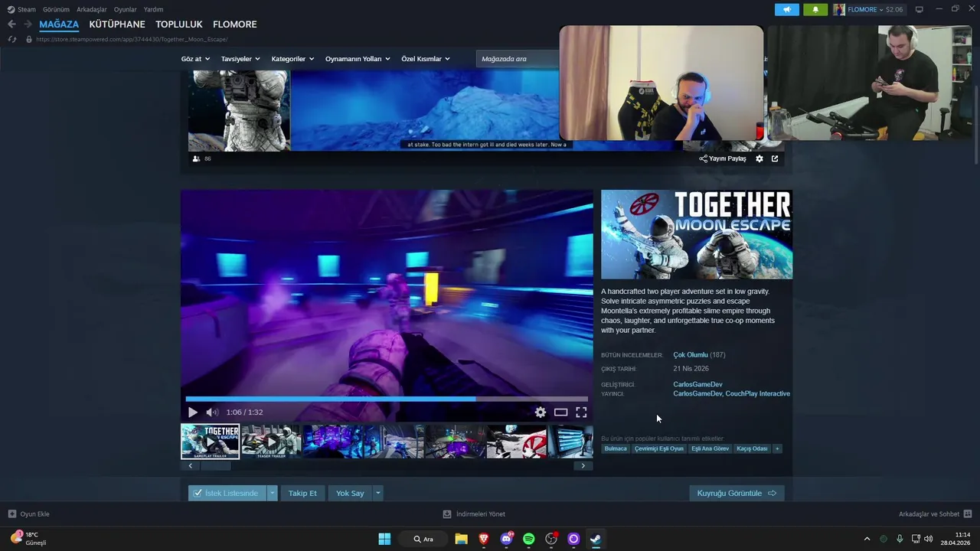Image resolution: width=980 pixels, height=551 pixels.
Task: Click the Steam VR/Big Picture monitor icon
Action: click(x=920, y=9)
